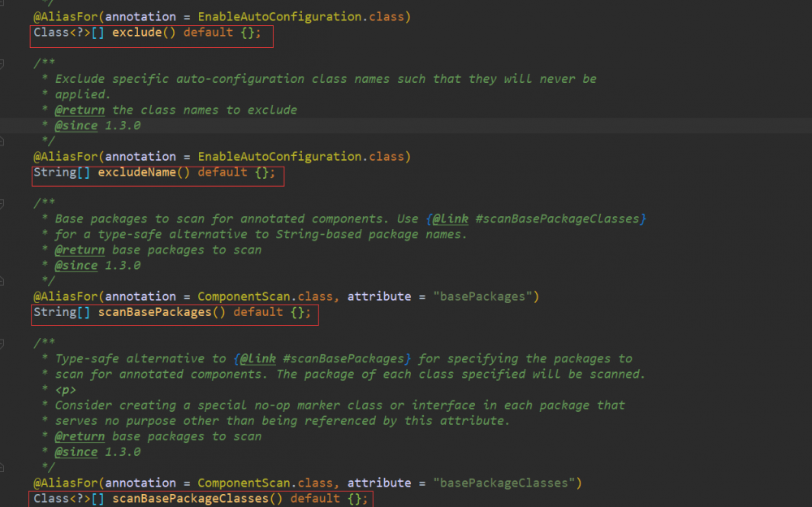
Task: Click the underlined @return tag above excludeName
Action: pyautogui.click(x=80, y=110)
